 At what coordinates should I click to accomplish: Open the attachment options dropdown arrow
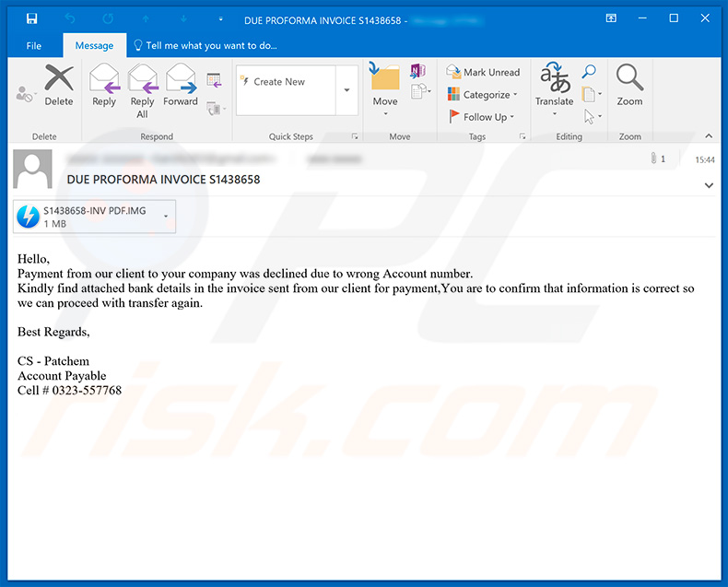pyautogui.click(x=166, y=217)
